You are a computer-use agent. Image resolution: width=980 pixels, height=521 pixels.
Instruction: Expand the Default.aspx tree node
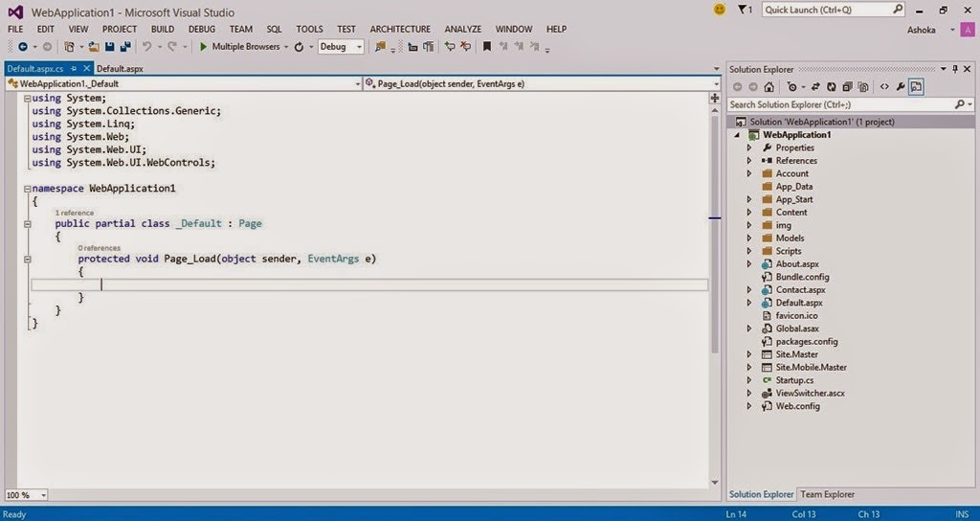749,303
